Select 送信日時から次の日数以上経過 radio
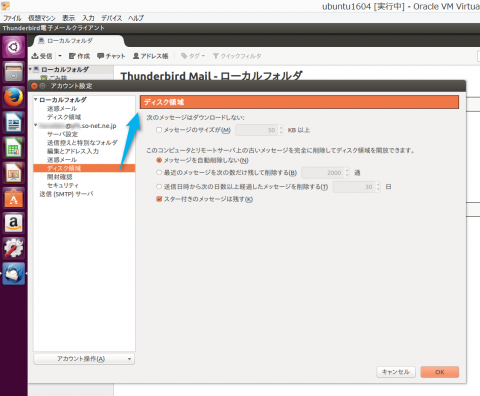The image size is (480, 396). [159, 187]
